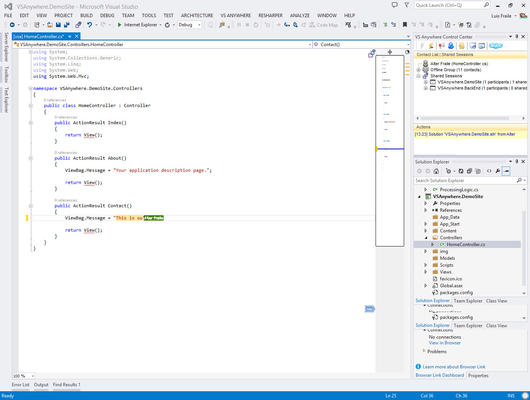Switch to the Error List tab

(x=21, y=385)
